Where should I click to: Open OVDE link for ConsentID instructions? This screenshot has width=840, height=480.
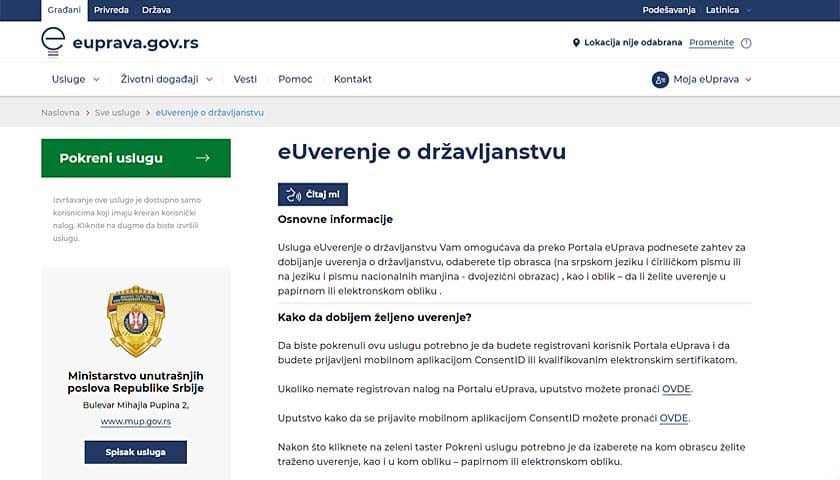673,418
